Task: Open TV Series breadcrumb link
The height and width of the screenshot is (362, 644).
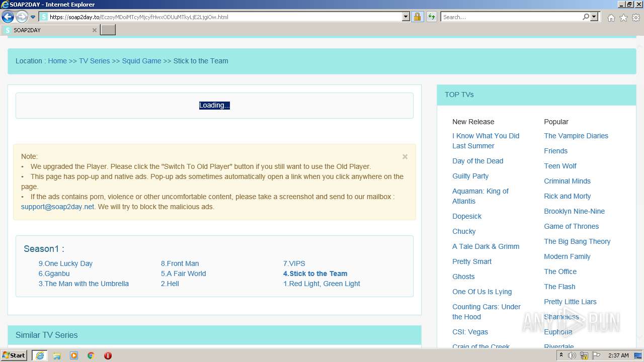Action: coord(94,61)
